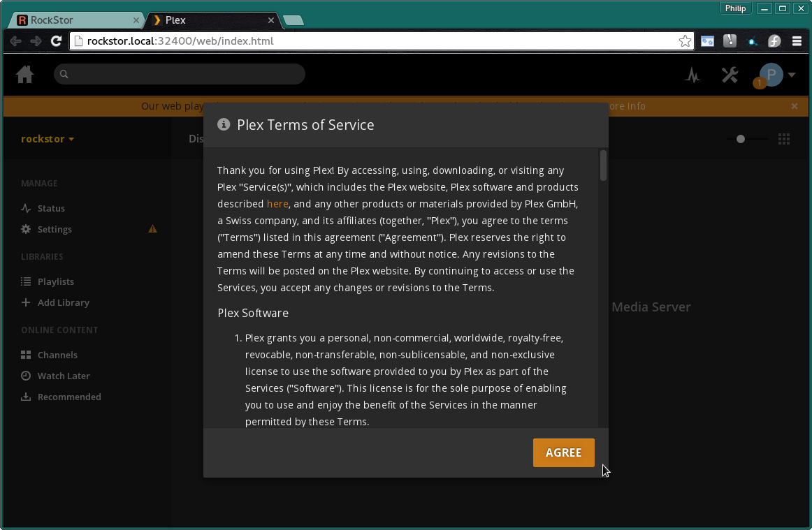This screenshot has width=812, height=530.
Task: Open Settings in the sidebar
Action: [x=55, y=229]
